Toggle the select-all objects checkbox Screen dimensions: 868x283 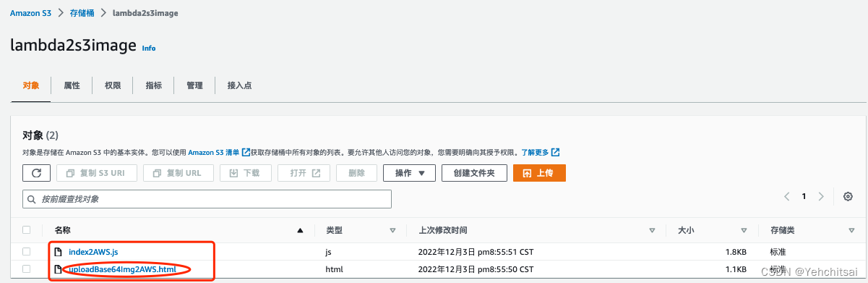point(27,230)
